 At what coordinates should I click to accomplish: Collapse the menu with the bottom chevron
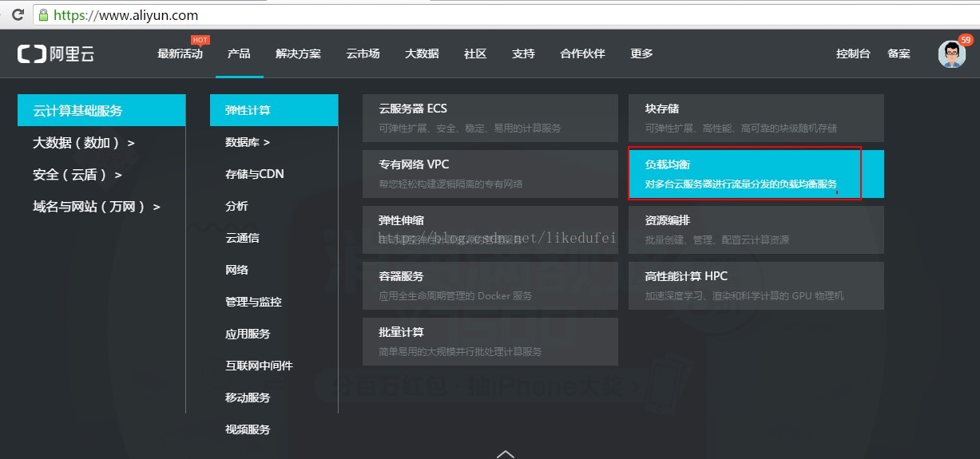506,453
